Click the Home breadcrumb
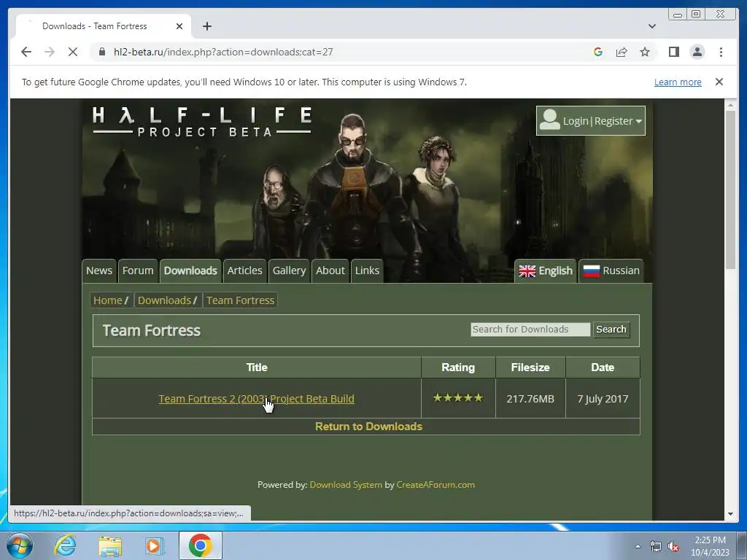Screen dimensions: 747x560 point(108,300)
